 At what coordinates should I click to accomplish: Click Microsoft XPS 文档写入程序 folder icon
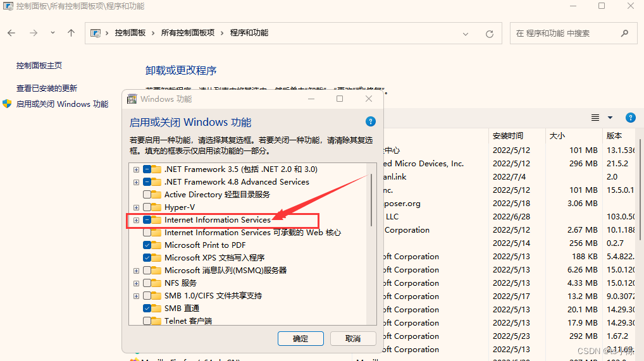tap(156, 258)
